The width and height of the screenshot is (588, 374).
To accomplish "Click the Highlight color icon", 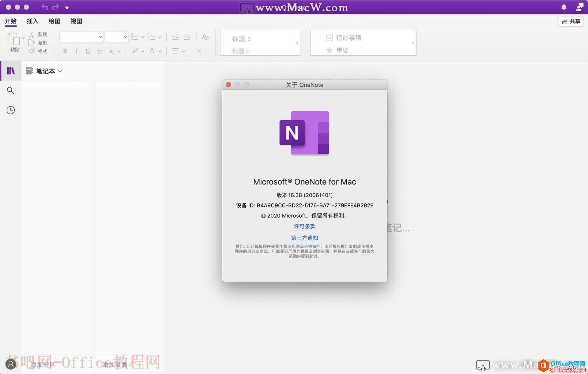I will pyautogui.click(x=134, y=51).
